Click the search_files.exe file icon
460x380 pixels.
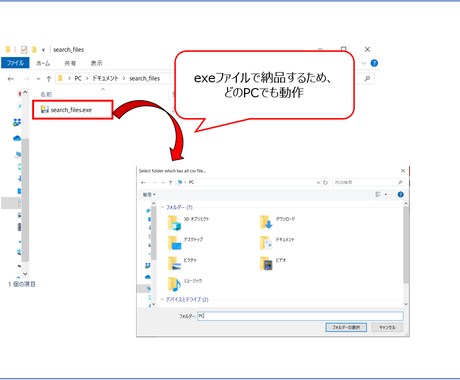point(44,109)
